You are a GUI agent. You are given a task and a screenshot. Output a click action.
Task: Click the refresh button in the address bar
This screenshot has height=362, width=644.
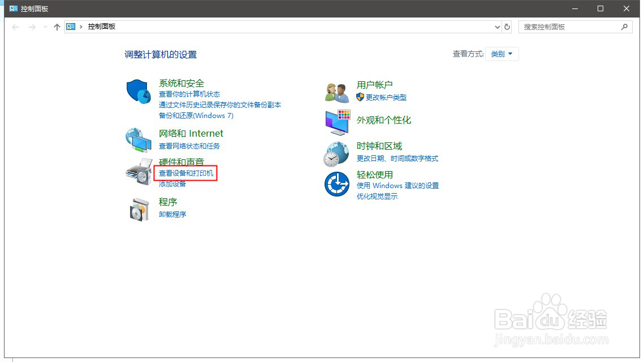[x=507, y=27]
